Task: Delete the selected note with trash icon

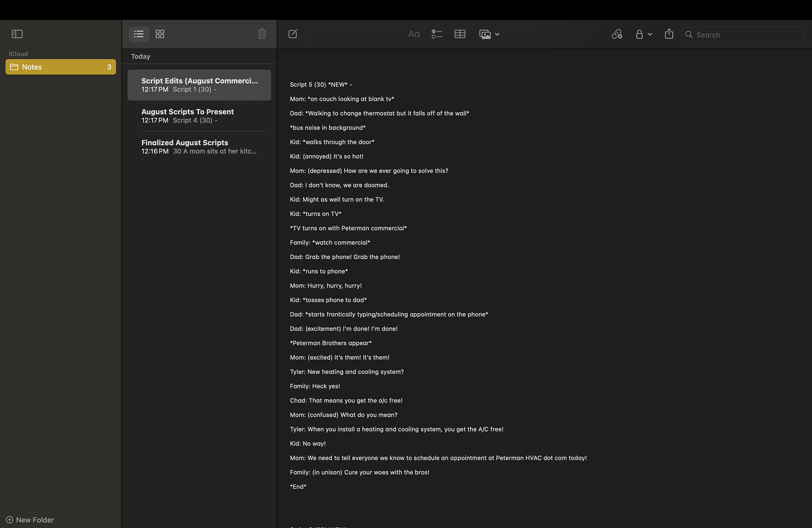Action: pos(262,34)
